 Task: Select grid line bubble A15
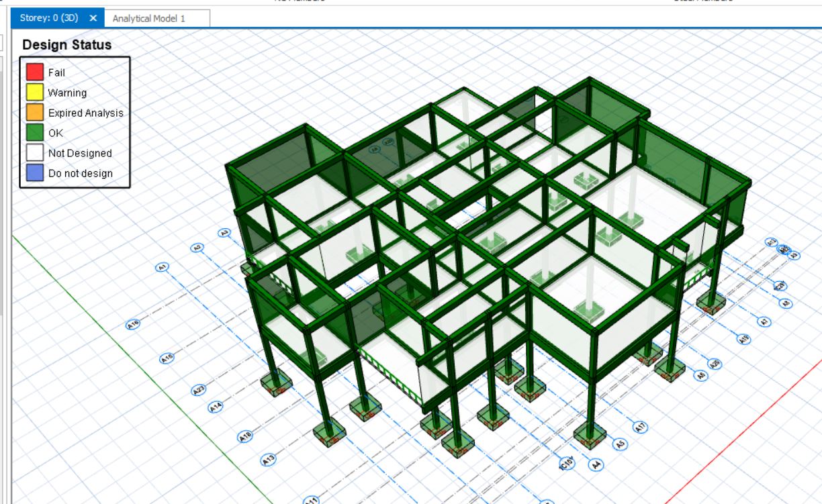(x=167, y=358)
